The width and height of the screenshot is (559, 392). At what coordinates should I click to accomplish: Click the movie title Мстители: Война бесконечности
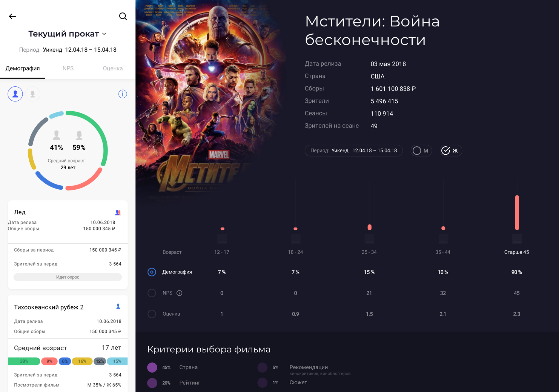click(x=372, y=30)
